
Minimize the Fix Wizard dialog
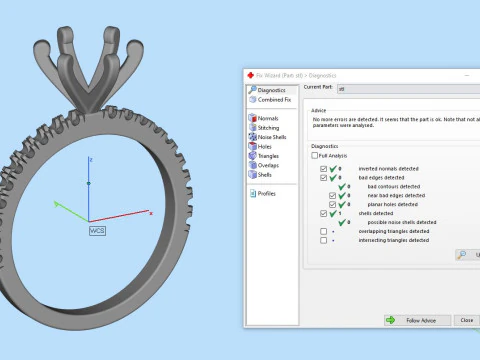coord(467,75)
